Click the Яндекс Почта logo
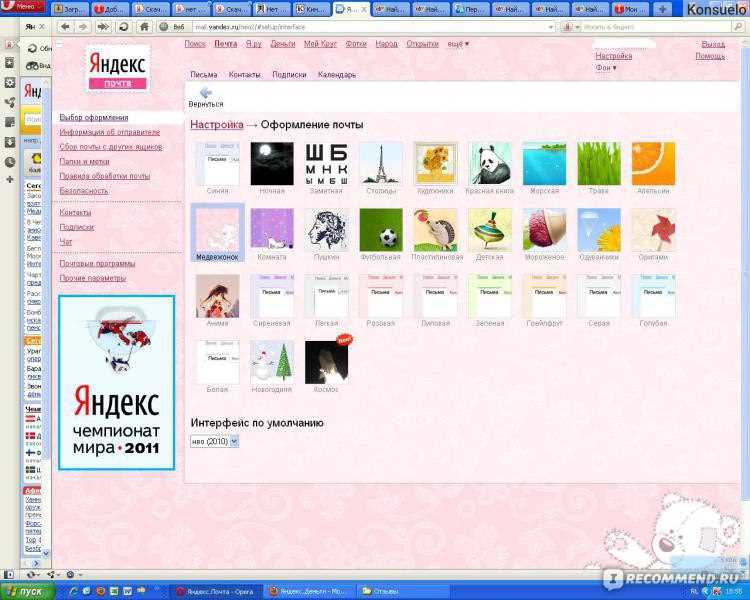Image resolution: width=750 pixels, height=600 pixels. point(118,68)
